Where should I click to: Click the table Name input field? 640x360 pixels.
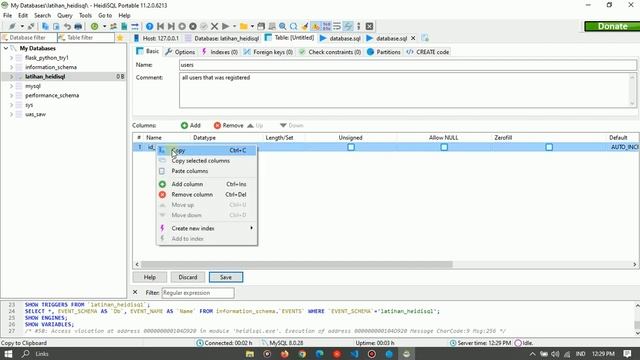(407, 65)
